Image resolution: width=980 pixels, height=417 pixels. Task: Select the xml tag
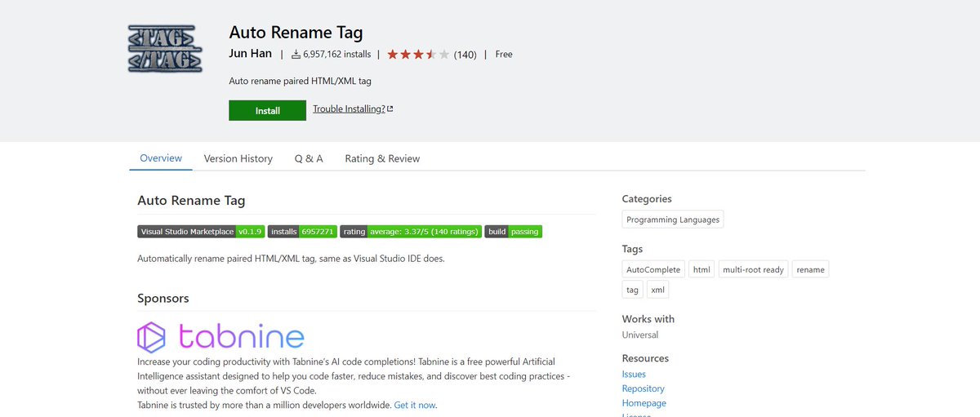click(x=657, y=290)
